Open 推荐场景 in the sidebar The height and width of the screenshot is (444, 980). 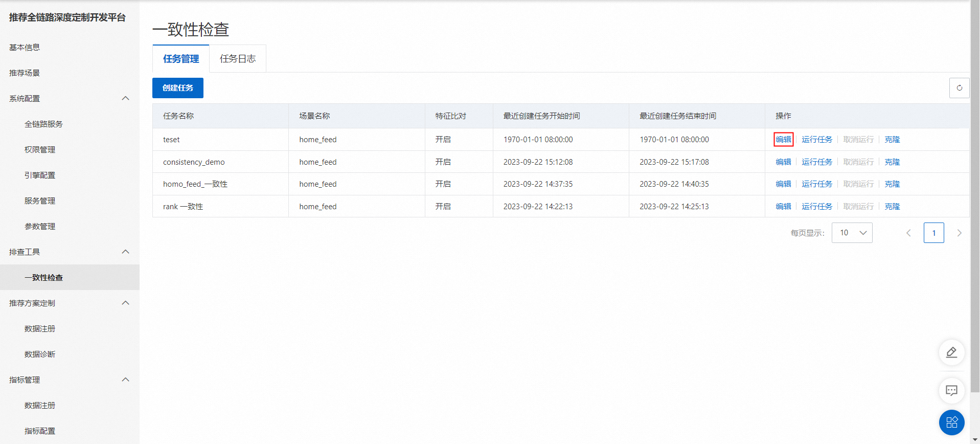point(25,73)
